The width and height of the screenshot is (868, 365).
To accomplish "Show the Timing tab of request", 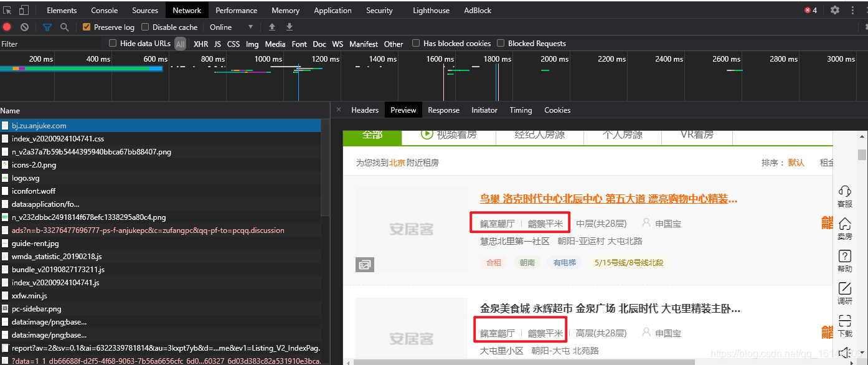I will (521, 110).
